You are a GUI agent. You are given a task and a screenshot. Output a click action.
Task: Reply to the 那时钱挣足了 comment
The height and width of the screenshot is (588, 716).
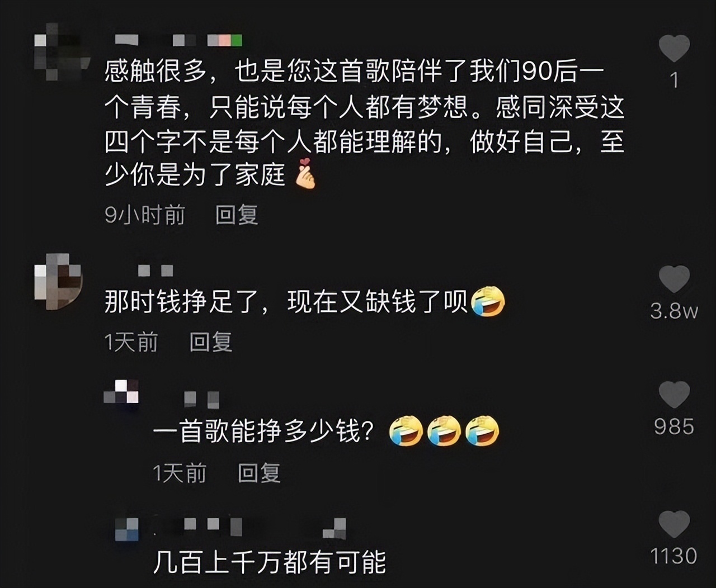[x=211, y=342]
